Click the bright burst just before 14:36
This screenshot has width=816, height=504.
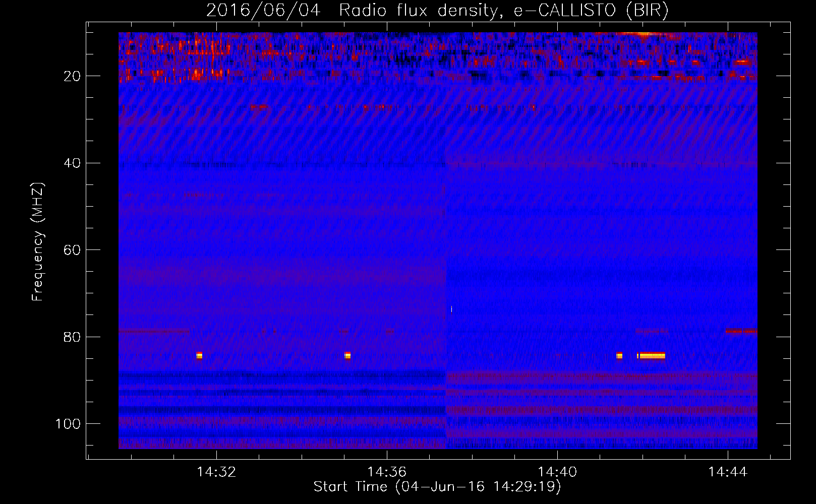point(347,356)
